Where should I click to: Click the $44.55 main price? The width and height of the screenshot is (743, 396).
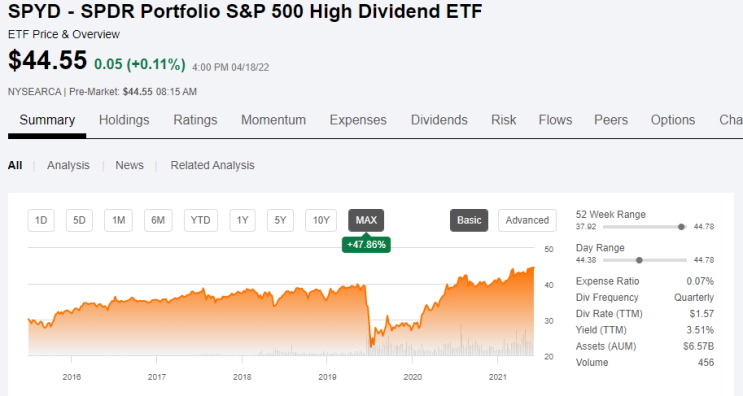(47, 61)
